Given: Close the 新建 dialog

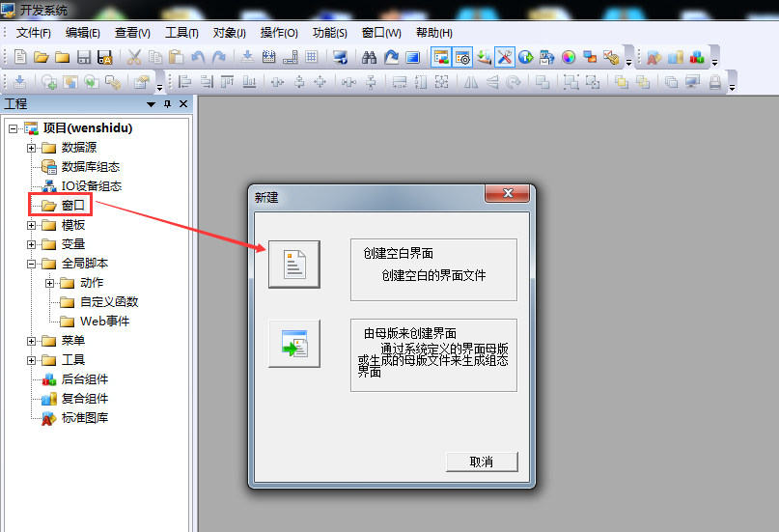Looking at the screenshot, I should 507,193.
